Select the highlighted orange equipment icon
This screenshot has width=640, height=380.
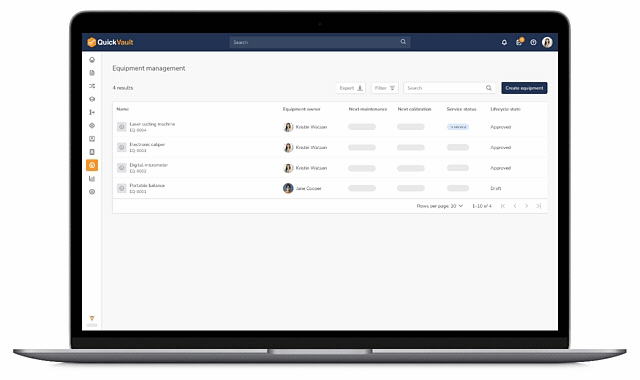(x=92, y=165)
